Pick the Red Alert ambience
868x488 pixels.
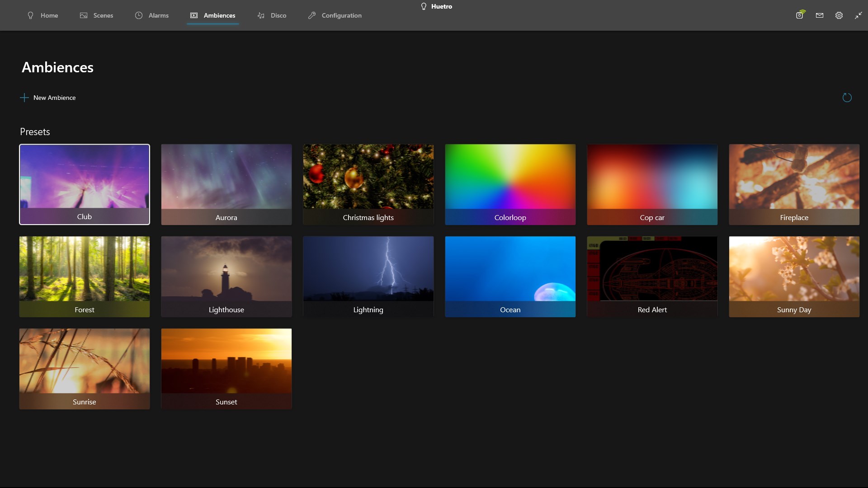pos(652,276)
